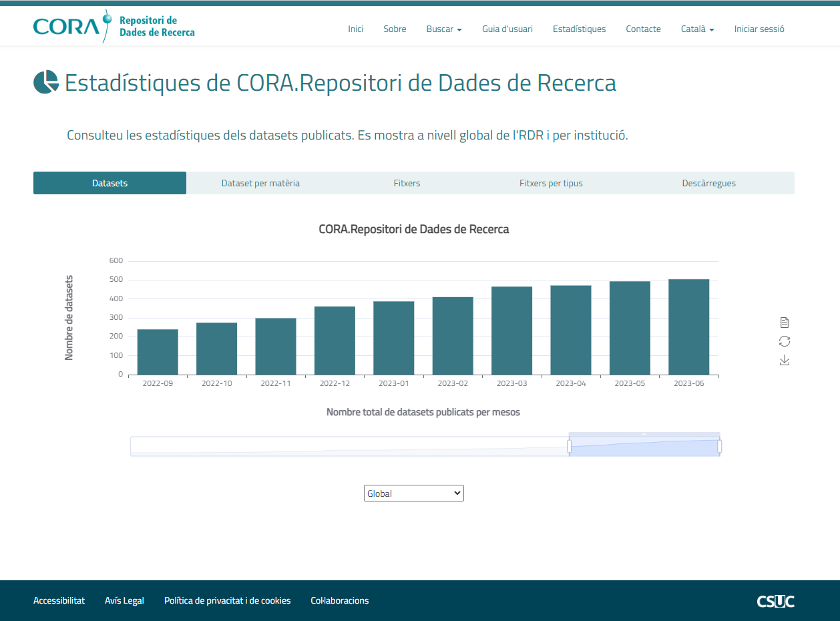Image resolution: width=840 pixels, height=621 pixels.
Task: Download the chart as image
Action: pyautogui.click(x=785, y=361)
